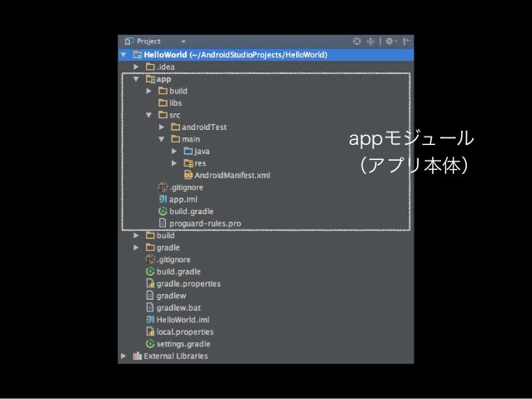Image resolution: width=532 pixels, height=399 pixels.
Task: Collapse the app module arrow
Action: pos(136,79)
